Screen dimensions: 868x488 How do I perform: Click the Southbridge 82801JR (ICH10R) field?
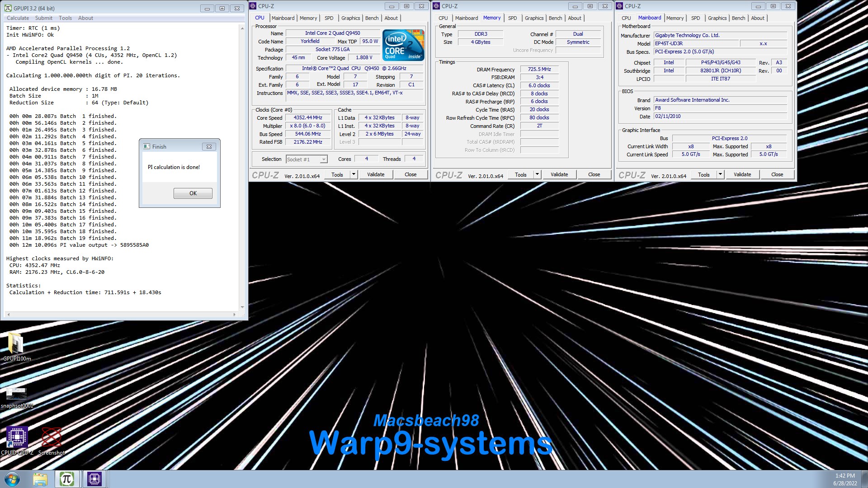point(721,70)
